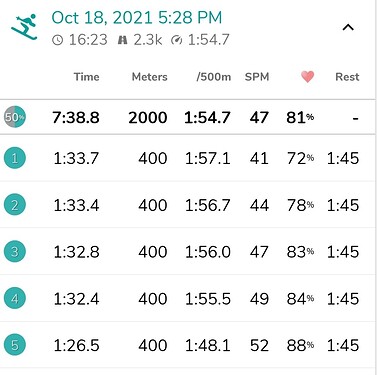The height and width of the screenshot is (375, 377).
Task: Click the 50% summary circle icon
Action: point(15,117)
